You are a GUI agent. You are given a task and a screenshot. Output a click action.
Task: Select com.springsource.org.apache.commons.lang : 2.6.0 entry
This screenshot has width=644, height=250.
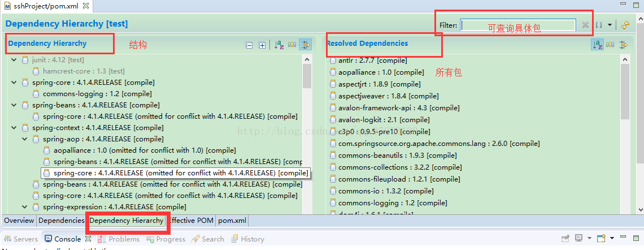click(439, 144)
